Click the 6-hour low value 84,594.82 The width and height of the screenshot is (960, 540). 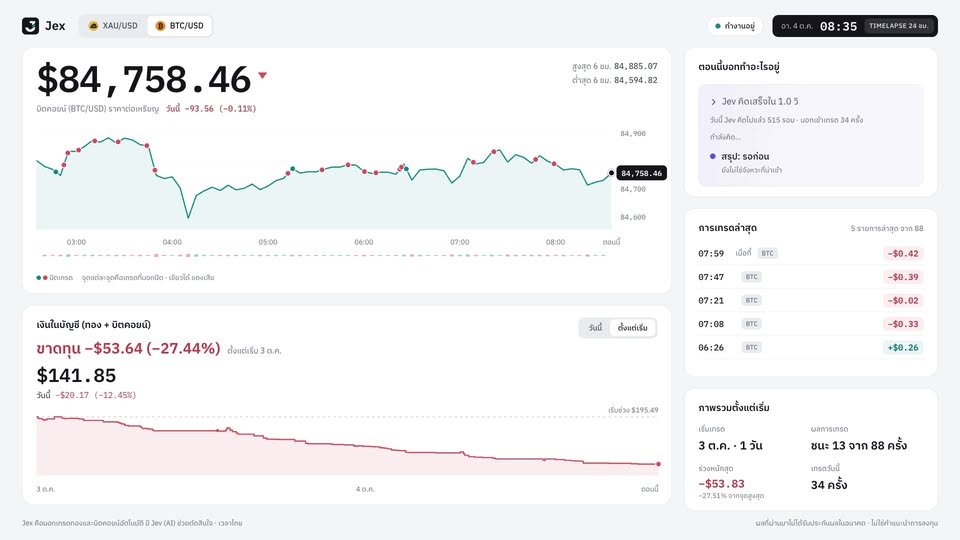tap(636, 80)
